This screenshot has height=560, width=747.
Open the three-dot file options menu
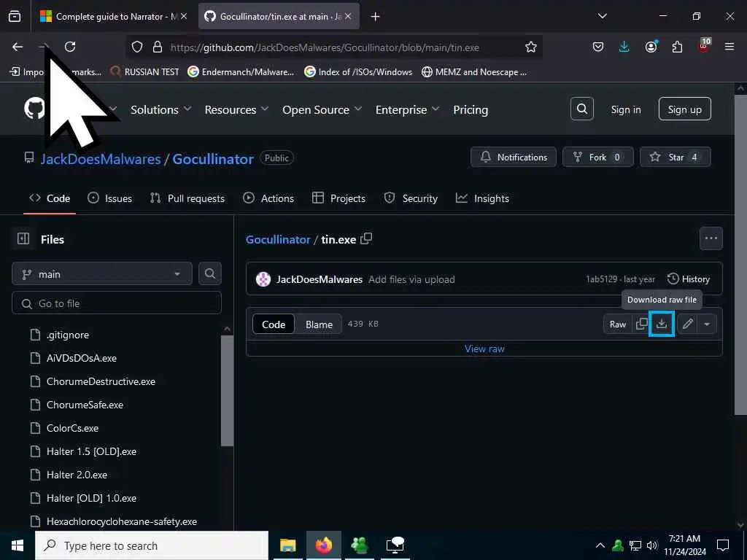(x=711, y=238)
